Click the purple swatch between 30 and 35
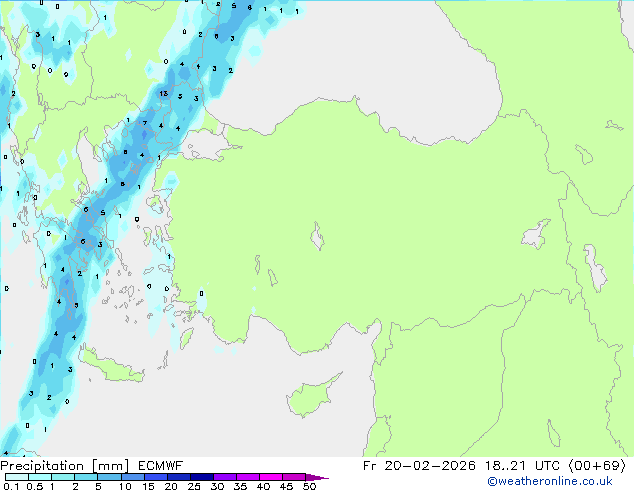This screenshot has height=490, width=634. (x=225, y=477)
